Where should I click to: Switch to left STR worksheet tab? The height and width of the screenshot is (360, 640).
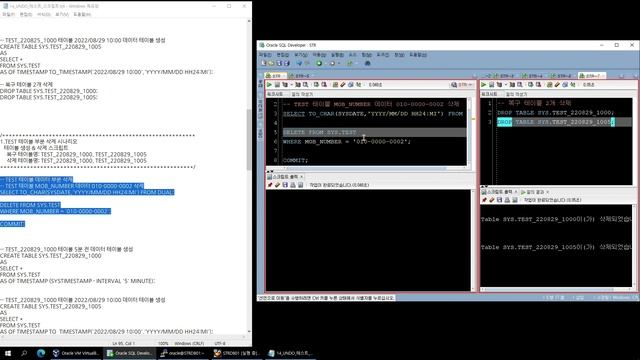pos(275,76)
